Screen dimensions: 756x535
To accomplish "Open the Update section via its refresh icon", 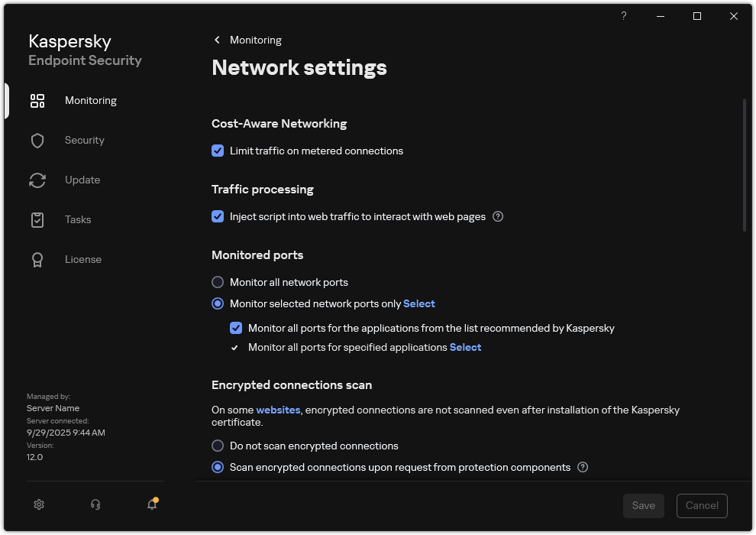I will click(37, 180).
